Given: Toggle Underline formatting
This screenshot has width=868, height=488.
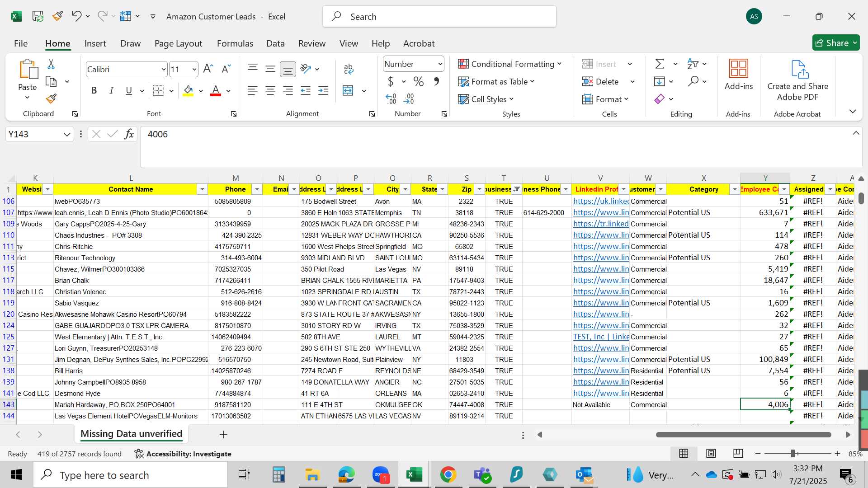Looking at the screenshot, I should click(129, 90).
